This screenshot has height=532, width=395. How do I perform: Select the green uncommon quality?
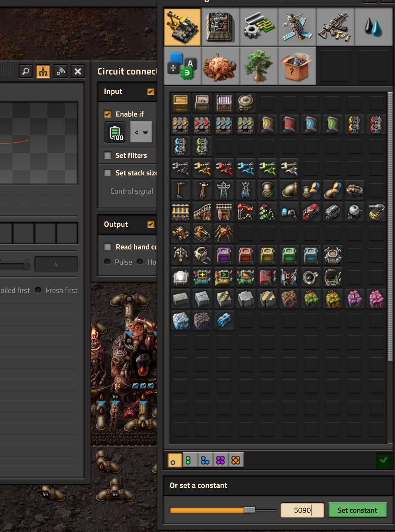[189, 460]
